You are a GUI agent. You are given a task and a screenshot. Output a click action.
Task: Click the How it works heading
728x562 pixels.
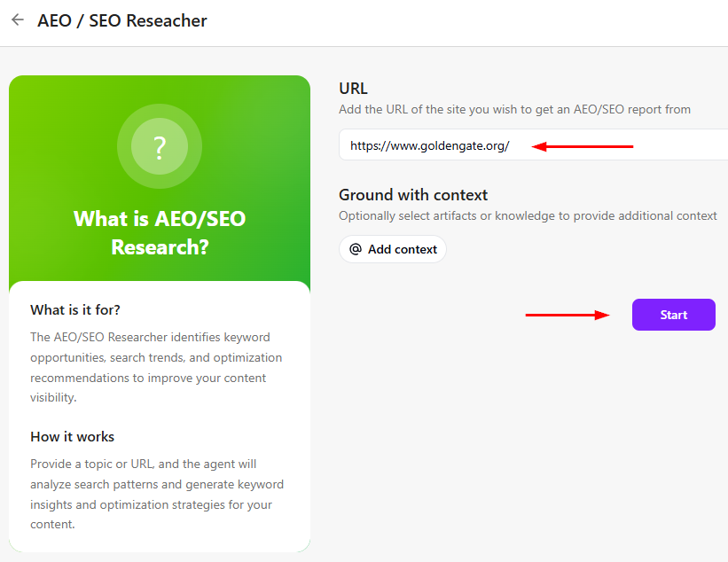[x=72, y=436]
